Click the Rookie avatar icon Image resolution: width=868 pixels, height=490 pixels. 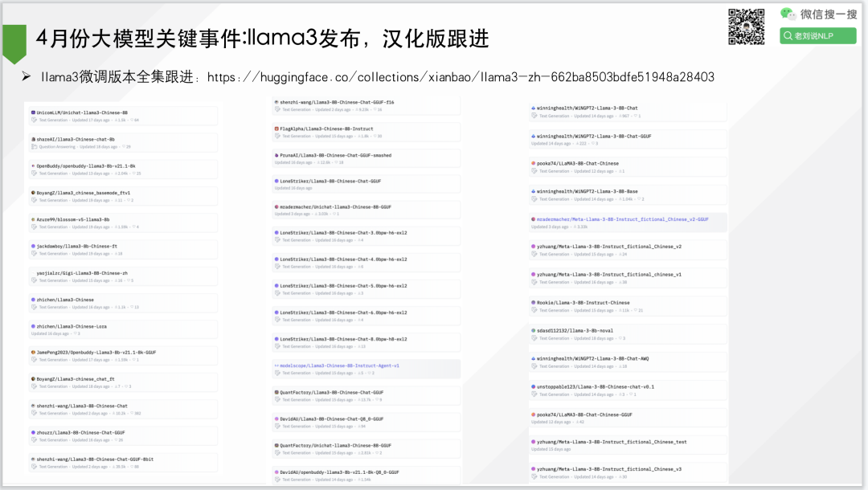(x=533, y=303)
